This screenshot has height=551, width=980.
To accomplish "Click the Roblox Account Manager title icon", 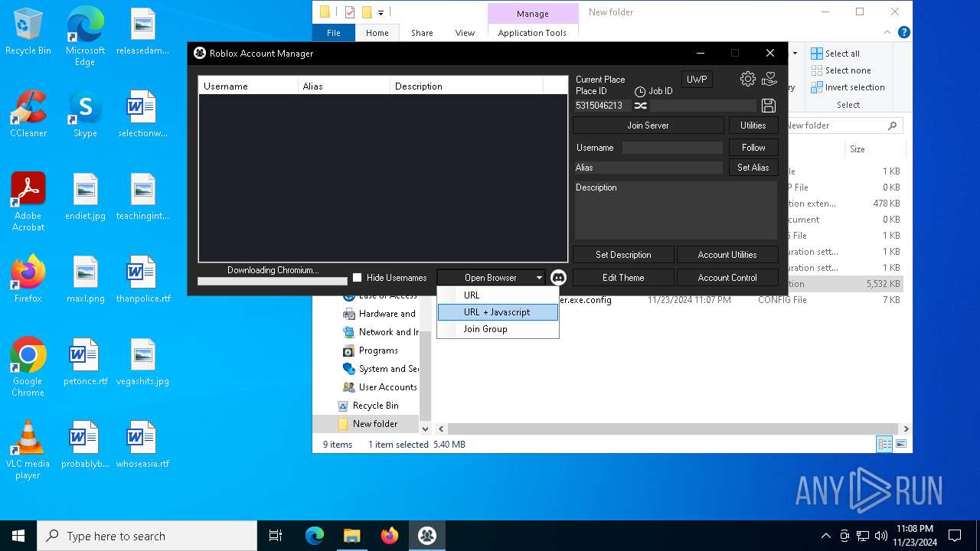I will [x=200, y=53].
